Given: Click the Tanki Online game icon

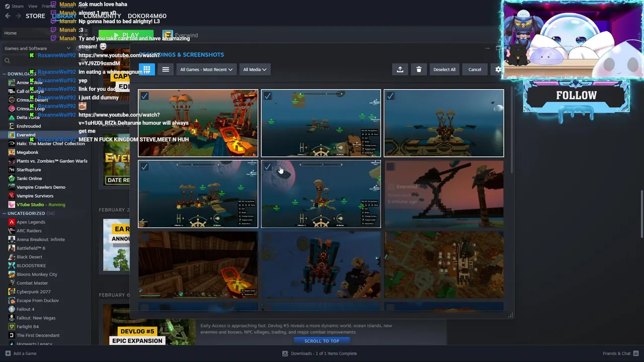Looking at the screenshot, I should coord(12,178).
